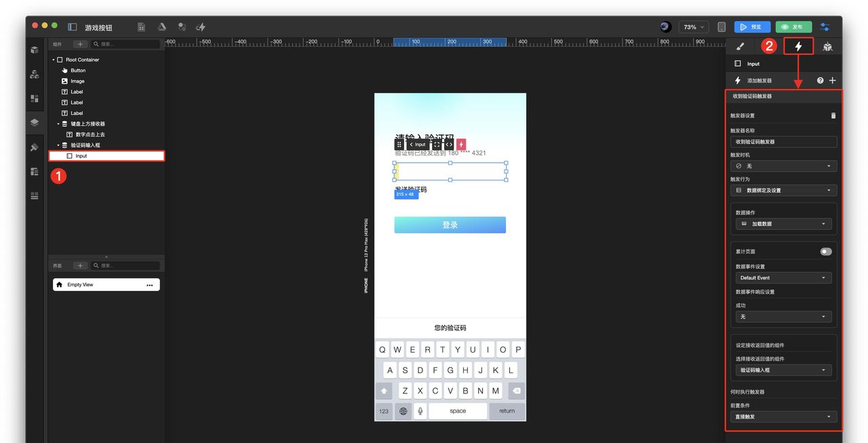The height and width of the screenshot is (443, 868).
Task: Click the 登录 login button on canvas
Action: coord(450,225)
